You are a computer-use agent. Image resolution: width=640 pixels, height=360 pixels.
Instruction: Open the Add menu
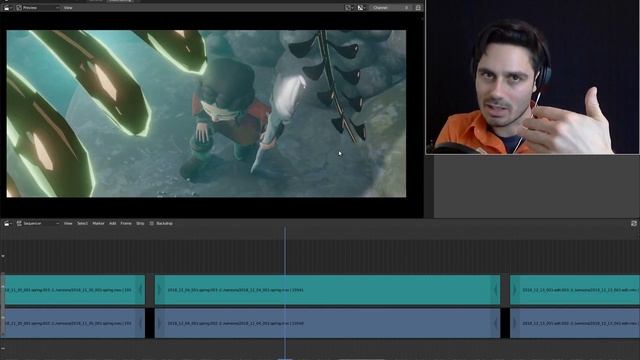click(x=112, y=223)
